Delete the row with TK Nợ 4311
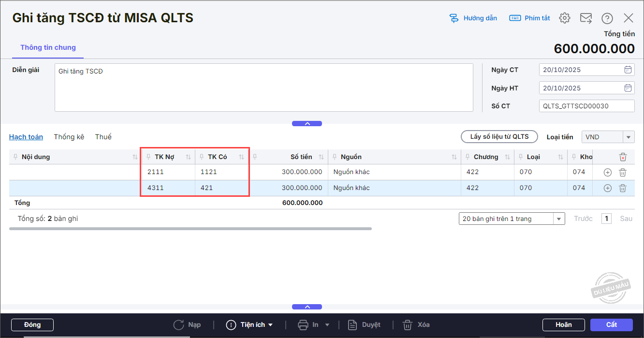The image size is (644, 338). 623,188
